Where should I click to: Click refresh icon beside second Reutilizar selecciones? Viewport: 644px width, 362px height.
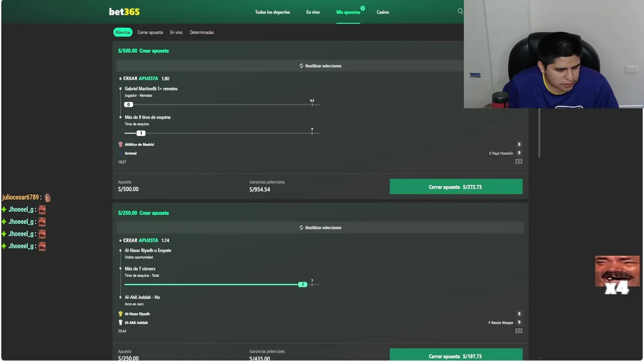tap(301, 228)
